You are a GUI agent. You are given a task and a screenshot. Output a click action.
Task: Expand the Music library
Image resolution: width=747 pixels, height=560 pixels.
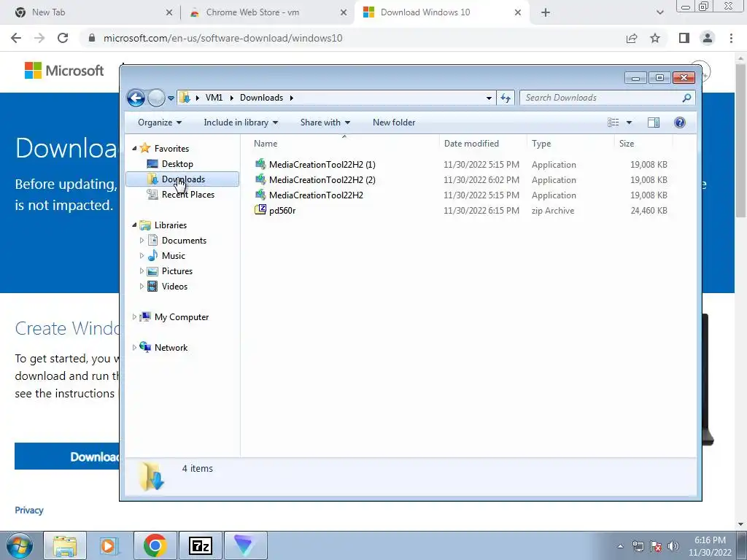coord(142,256)
